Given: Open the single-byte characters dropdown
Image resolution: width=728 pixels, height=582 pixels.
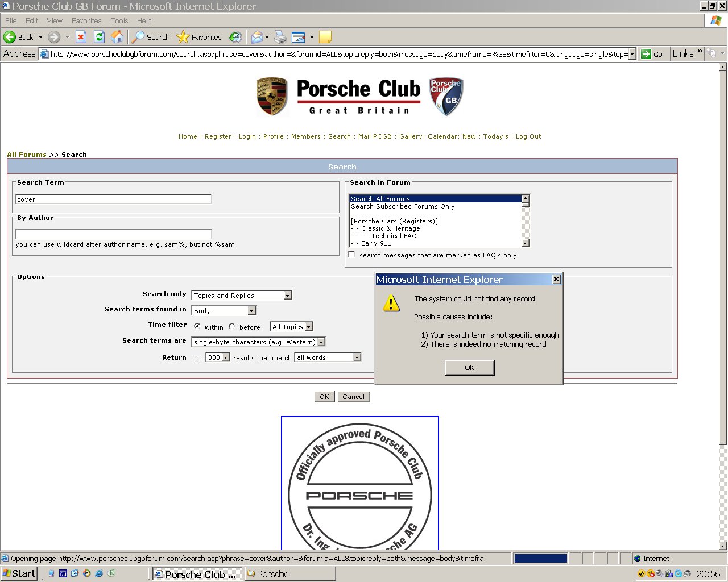Looking at the screenshot, I should click(x=259, y=342).
